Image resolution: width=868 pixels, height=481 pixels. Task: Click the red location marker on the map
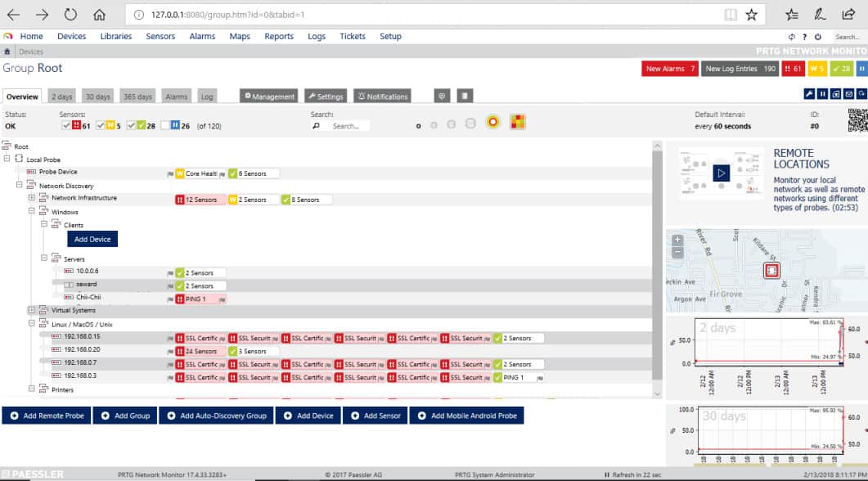pos(771,270)
